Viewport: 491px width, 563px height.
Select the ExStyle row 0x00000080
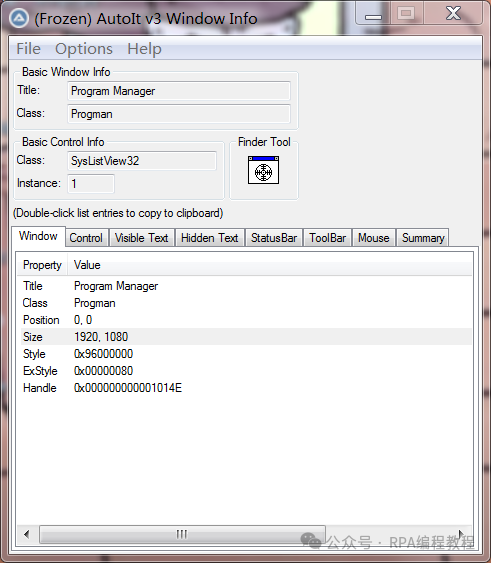tap(246, 371)
